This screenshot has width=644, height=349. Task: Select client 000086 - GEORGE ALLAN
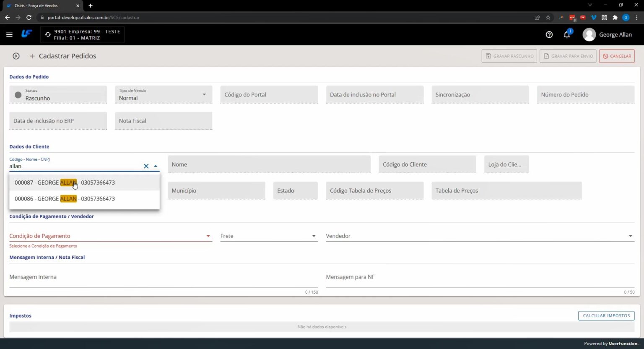coord(65,198)
